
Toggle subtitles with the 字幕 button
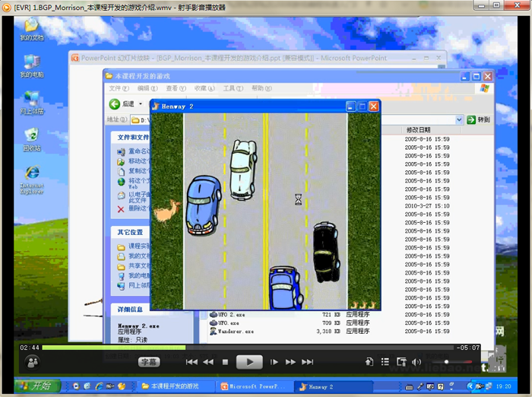149,362
